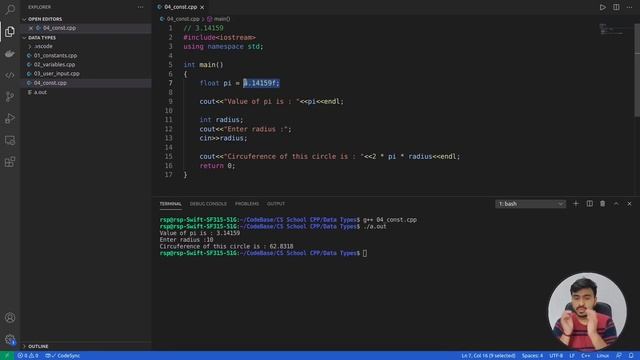The image size is (640, 360).
Task: Open the Docker view icon
Action: click(x=10, y=53)
